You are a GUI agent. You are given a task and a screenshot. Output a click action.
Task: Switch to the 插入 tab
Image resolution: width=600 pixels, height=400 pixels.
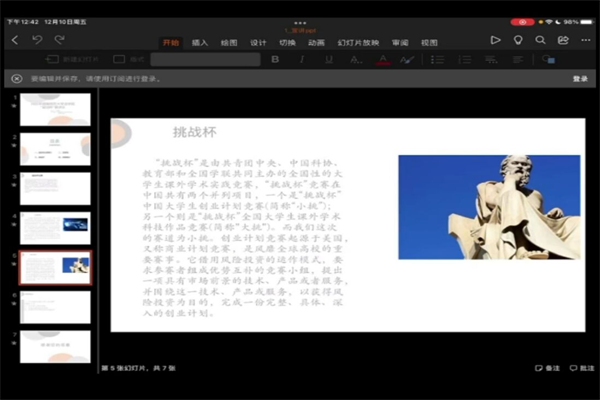point(200,43)
